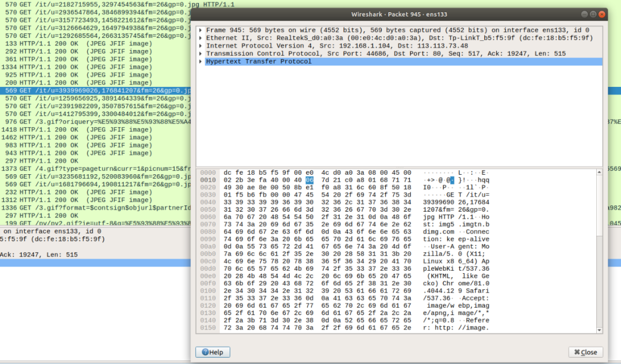Expand the Ethernet II section arrow
Screen dimensions: 621x364
pyautogui.click(x=201, y=38)
